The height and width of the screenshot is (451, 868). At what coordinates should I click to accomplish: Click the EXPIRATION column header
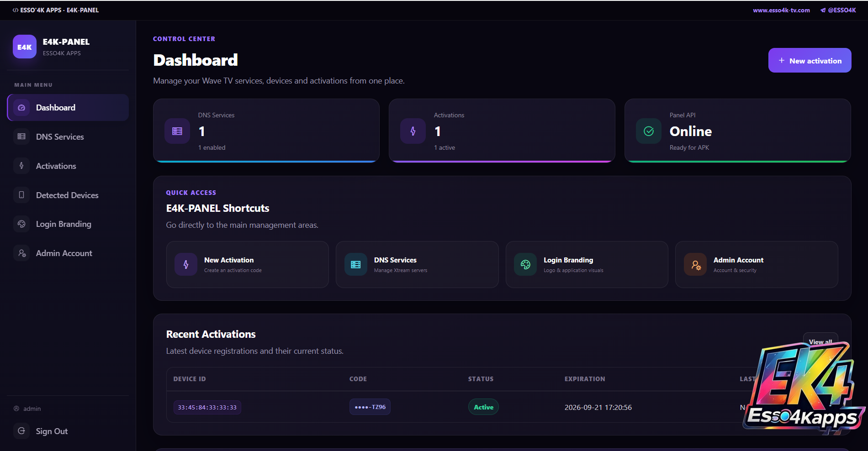(x=585, y=379)
